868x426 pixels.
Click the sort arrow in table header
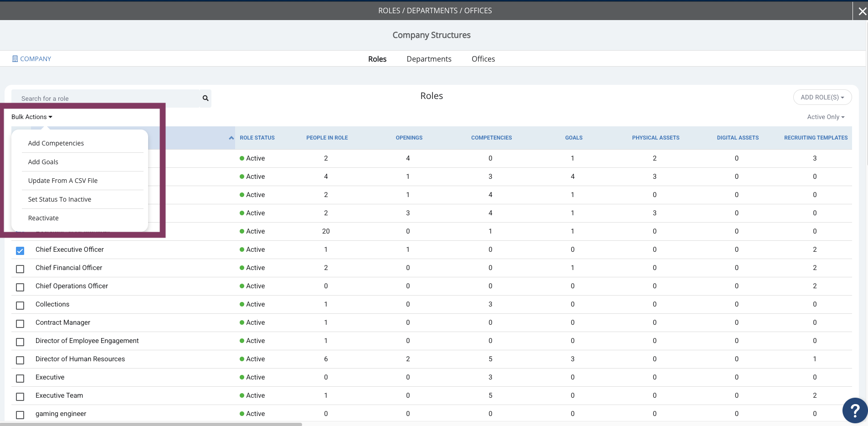tap(231, 138)
